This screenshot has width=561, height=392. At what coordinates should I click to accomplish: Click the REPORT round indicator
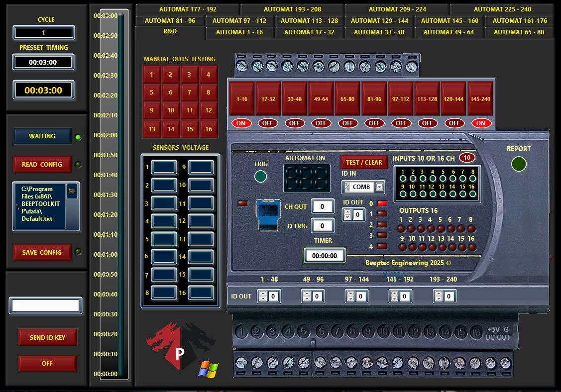[x=519, y=164]
